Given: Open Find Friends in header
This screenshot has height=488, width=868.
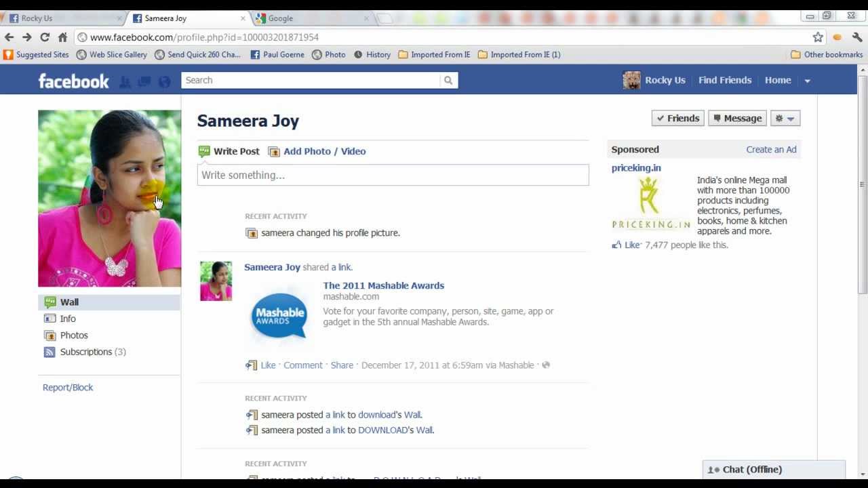Looking at the screenshot, I should pyautogui.click(x=725, y=80).
